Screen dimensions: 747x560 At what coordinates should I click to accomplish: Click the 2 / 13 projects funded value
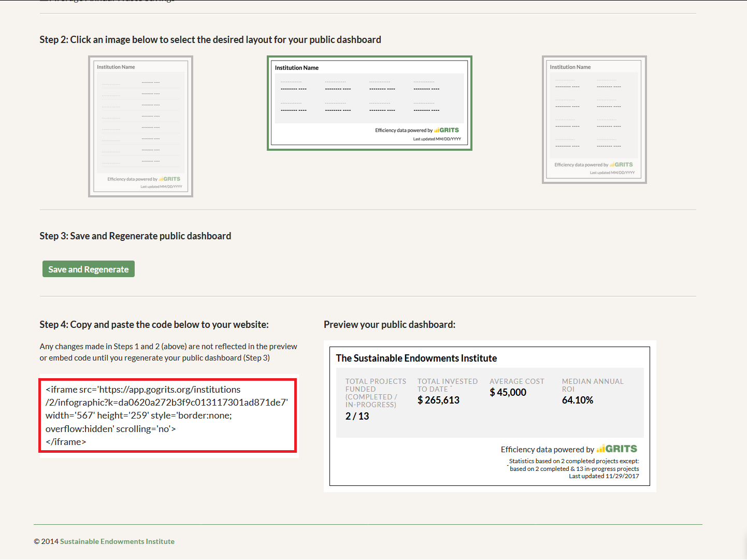357,416
